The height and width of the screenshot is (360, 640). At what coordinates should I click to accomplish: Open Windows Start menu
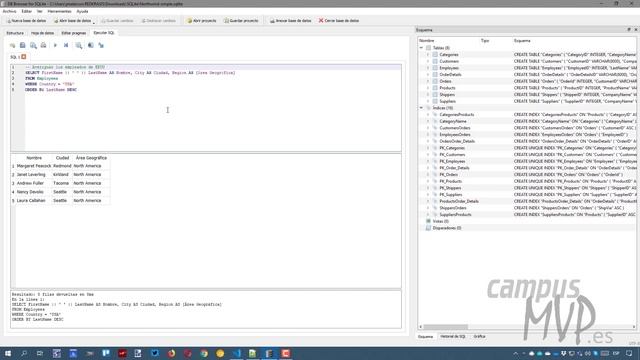pyautogui.click(x=8, y=353)
